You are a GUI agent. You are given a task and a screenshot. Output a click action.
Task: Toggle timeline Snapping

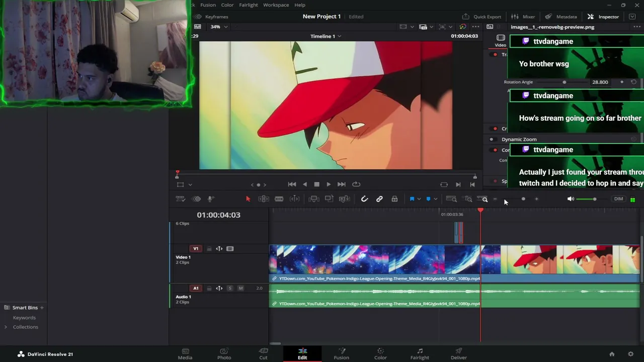(364, 199)
